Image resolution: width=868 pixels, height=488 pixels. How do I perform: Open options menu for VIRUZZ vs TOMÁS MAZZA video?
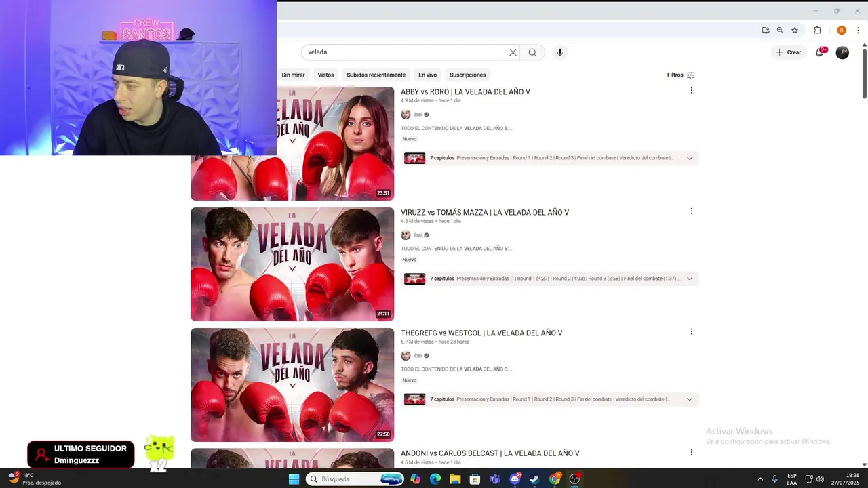pyautogui.click(x=692, y=211)
